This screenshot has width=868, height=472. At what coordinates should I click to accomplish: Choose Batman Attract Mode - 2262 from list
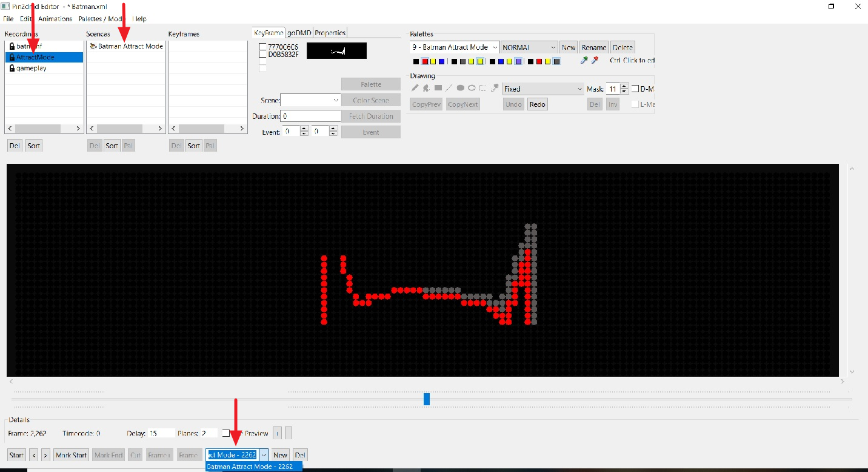pos(253,467)
